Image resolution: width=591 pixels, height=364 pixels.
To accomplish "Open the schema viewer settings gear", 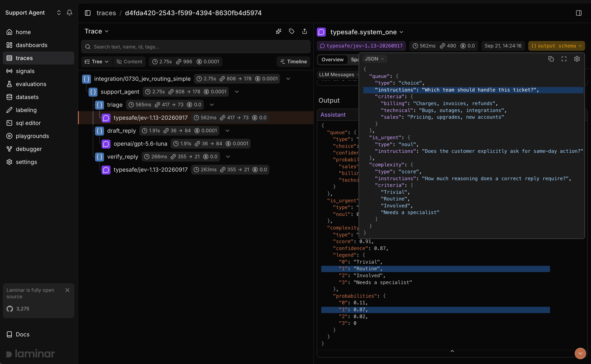I will pyautogui.click(x=577, y=59).
